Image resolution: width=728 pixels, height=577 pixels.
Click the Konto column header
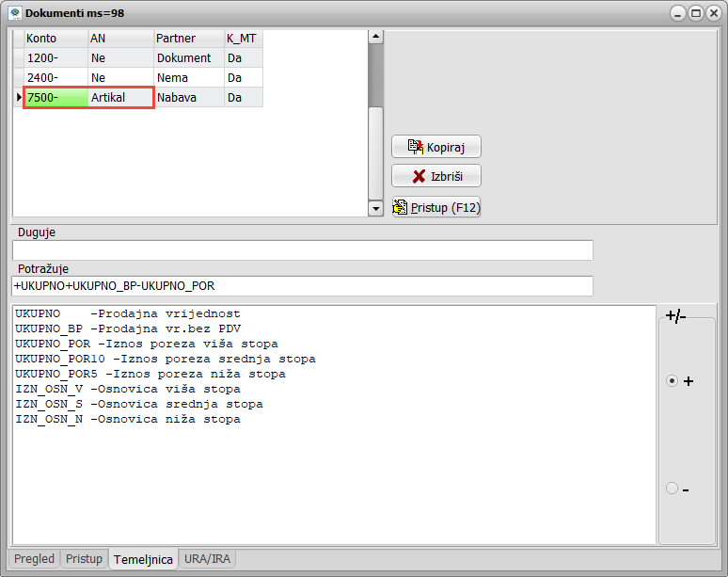(55, 39)
